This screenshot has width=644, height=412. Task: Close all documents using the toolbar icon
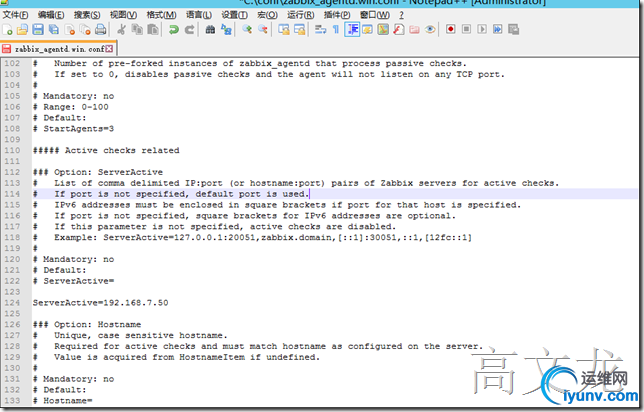(x=85, y=30)
